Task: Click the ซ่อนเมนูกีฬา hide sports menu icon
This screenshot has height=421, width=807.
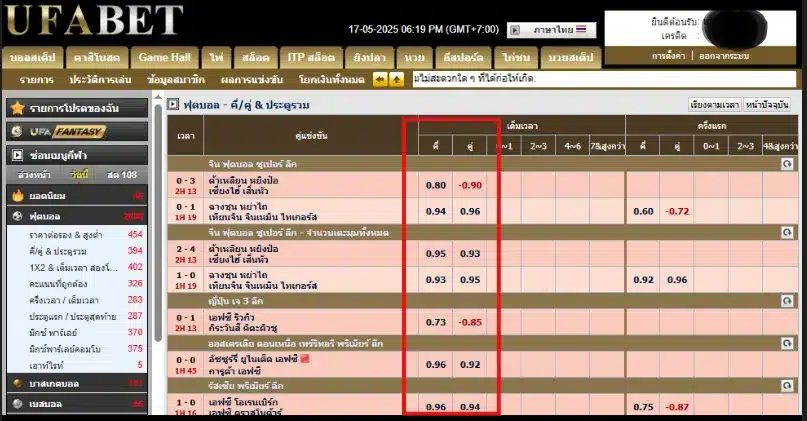Action: click(17, 155)
